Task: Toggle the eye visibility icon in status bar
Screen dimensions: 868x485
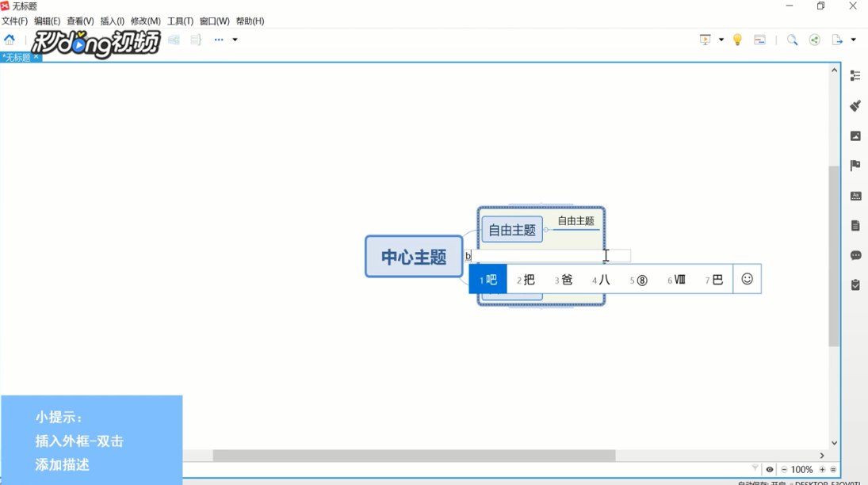Action: tap(769, 469)
